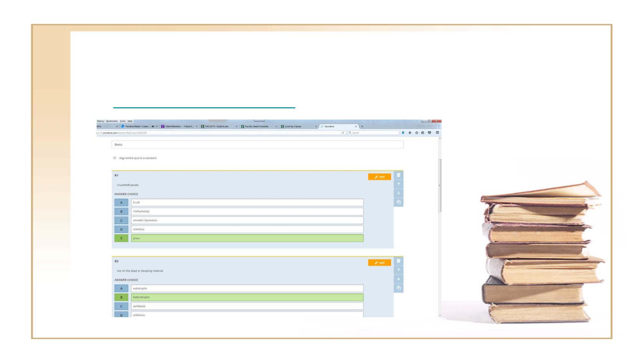Move question #2 up with the arrow icon
Image resolution: width=644 pixels, height=362 pixels.
(x=399, y=270)
